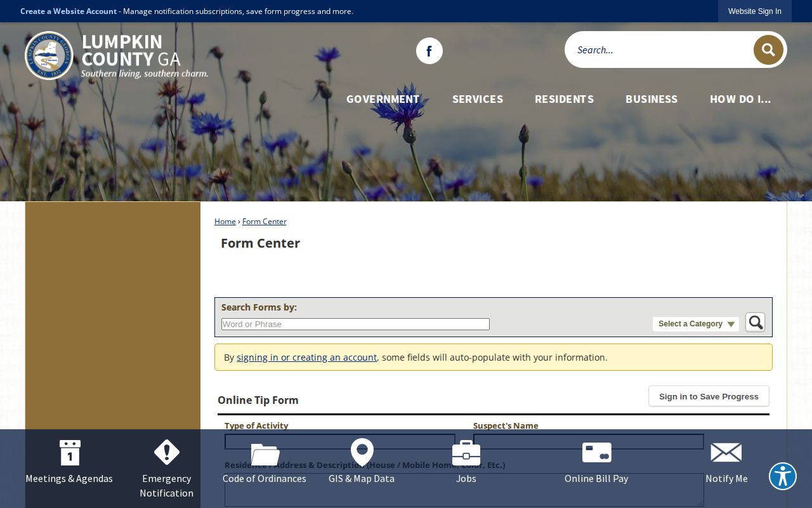Follow the signing in or creating an account link
The height and width of the screenshot is (508, 812).
coord(306,358)
